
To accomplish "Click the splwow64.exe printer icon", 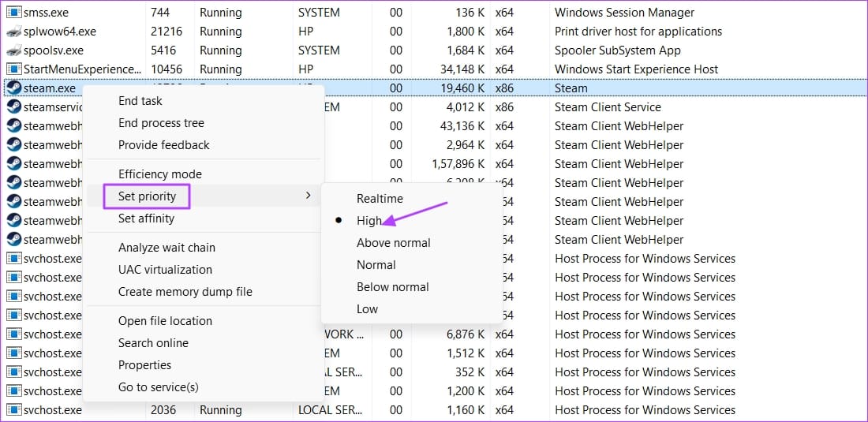I will (x=14, y=32).
